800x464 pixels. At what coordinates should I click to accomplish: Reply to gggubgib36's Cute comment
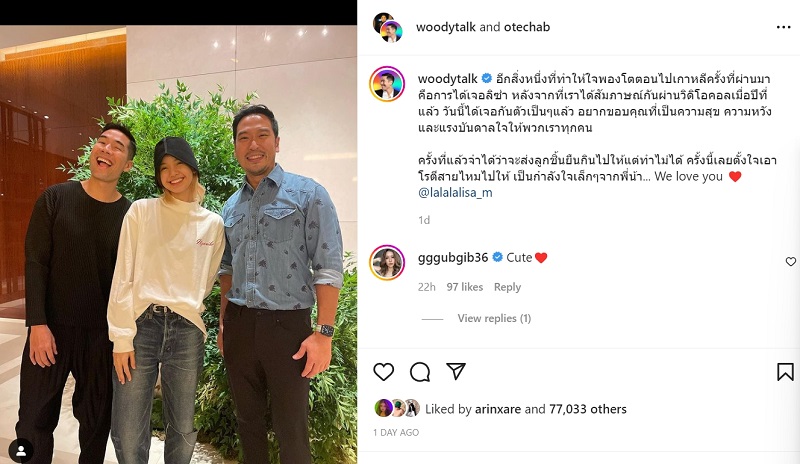pyautogui.click(x=507, y=287)
